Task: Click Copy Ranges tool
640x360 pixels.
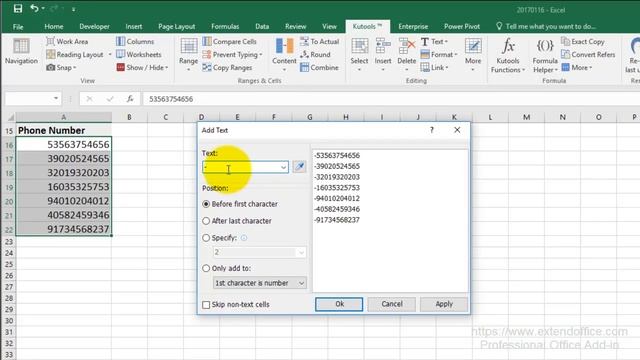Action: [227, 67]
